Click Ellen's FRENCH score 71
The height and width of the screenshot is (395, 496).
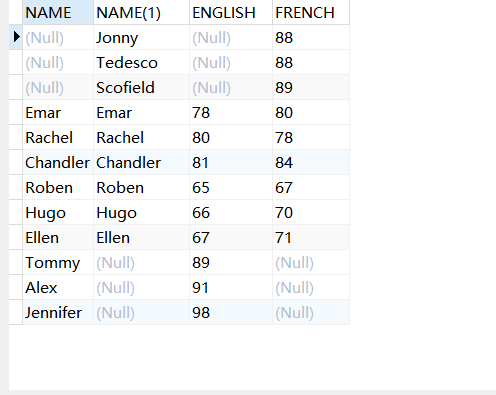pos(311,237)
